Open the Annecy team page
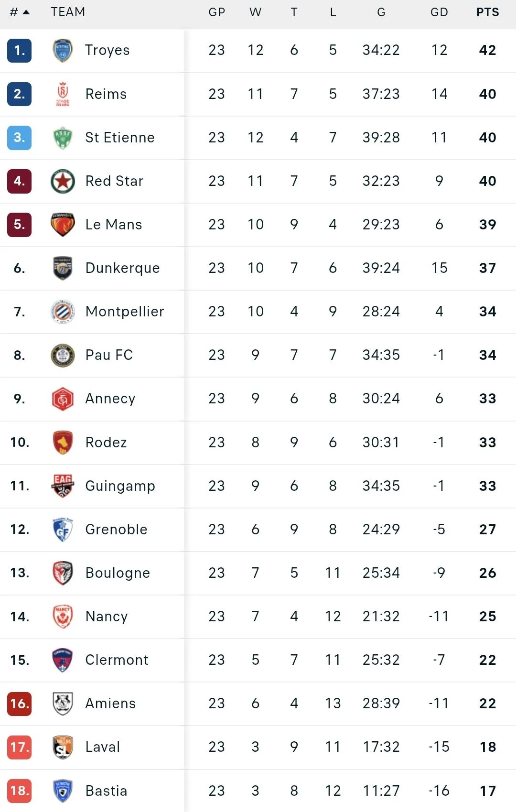 click(110, 399)
